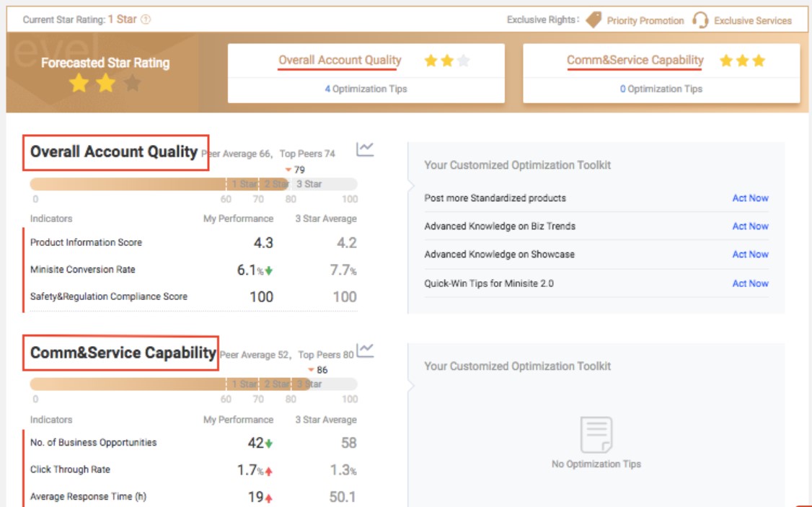Click the Forecasted Star Rating stars
Image resolution: width=812 pixels, height=507 pixels.
[x=105, y=84]
